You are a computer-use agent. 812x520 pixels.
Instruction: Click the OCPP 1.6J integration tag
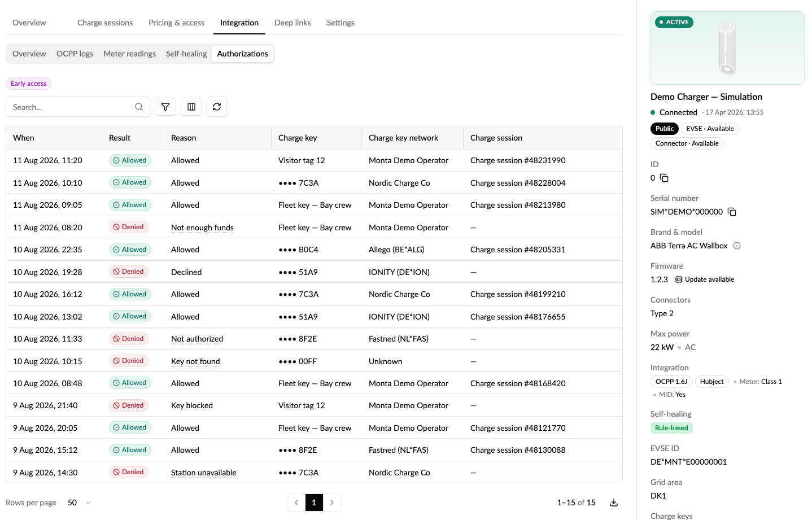pos(671,382)
